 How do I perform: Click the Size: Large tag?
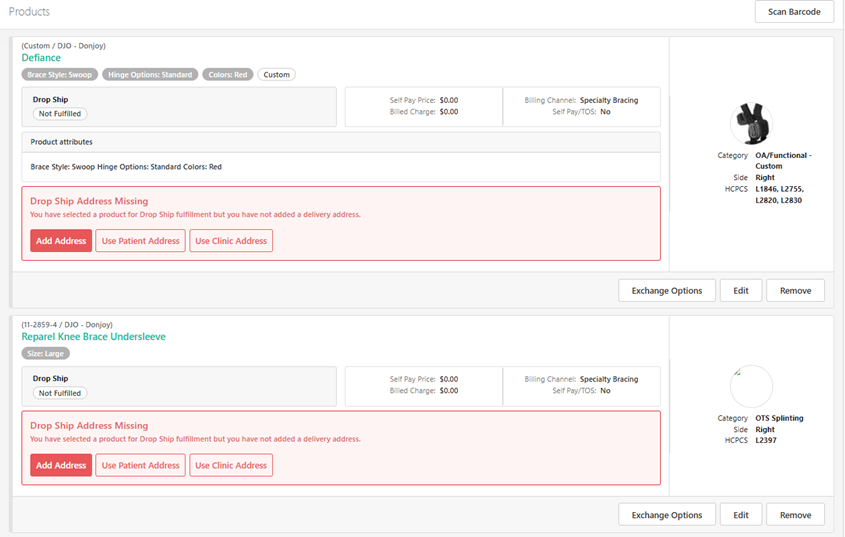pos(45,353)
